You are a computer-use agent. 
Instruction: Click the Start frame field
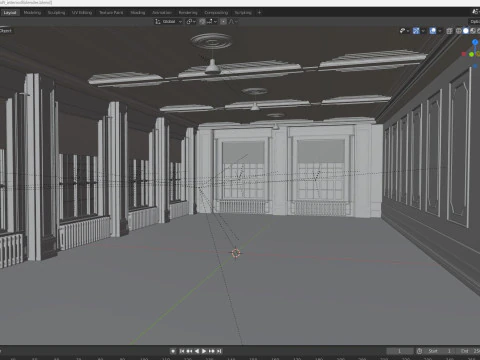coord(439,351)
